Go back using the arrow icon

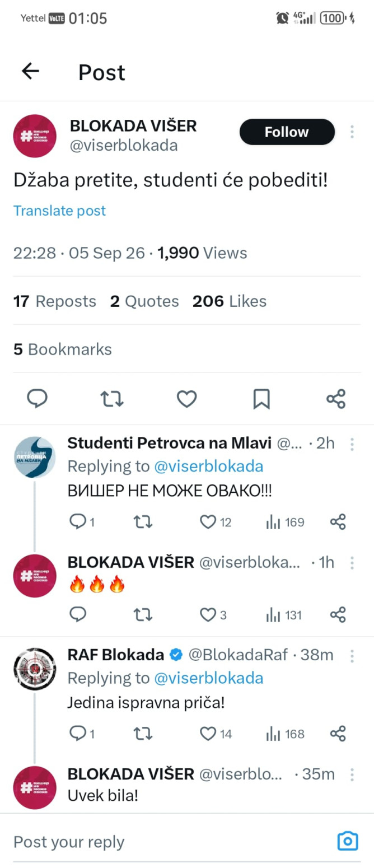pos(30,71)
